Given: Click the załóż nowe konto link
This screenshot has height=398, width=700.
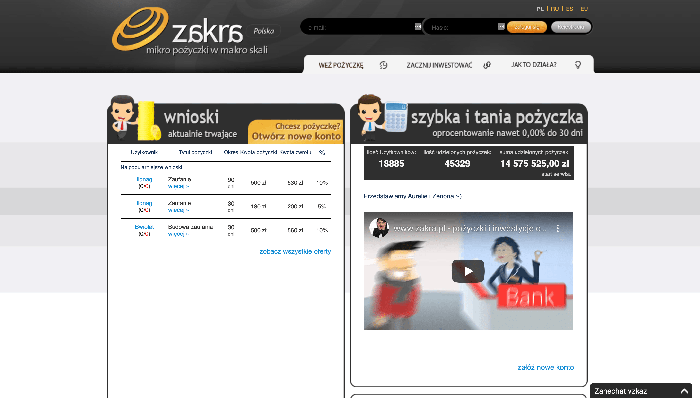Looking at the screenshot, I should coord(546,368).
